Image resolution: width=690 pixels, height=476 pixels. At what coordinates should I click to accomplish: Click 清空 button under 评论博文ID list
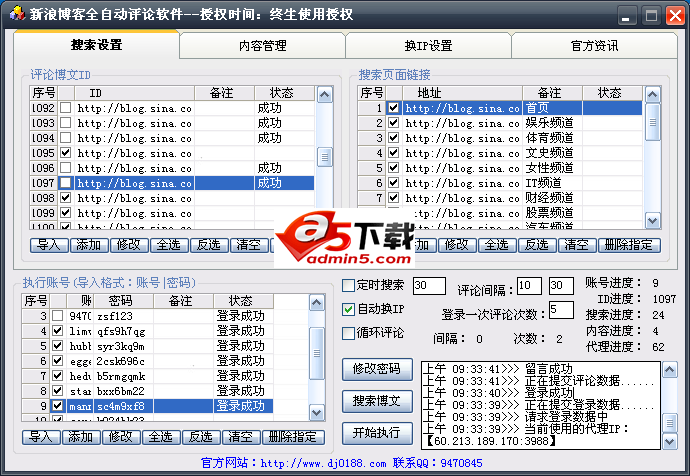(x=249, y=245)
